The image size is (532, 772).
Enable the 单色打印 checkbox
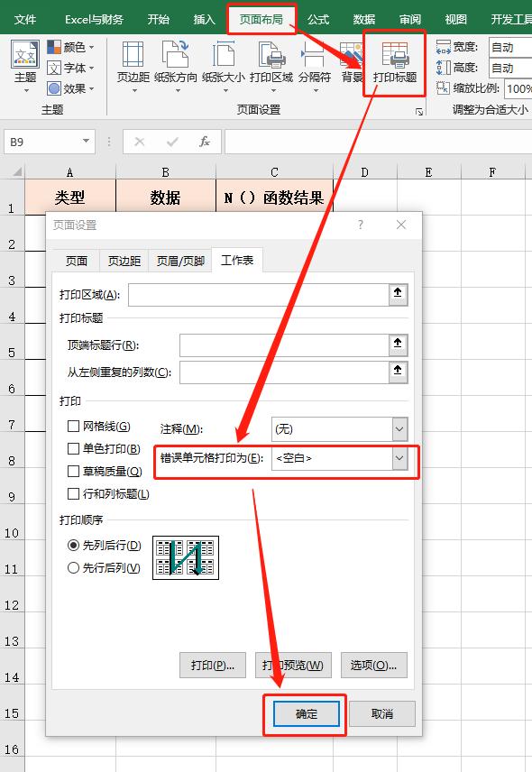pos(73,448)
